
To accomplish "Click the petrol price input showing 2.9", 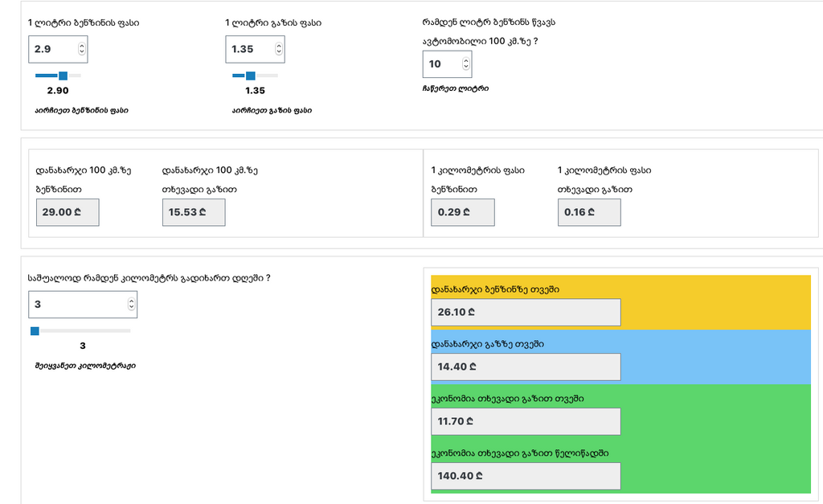I will pyautogui.click(x=52, y=49).
